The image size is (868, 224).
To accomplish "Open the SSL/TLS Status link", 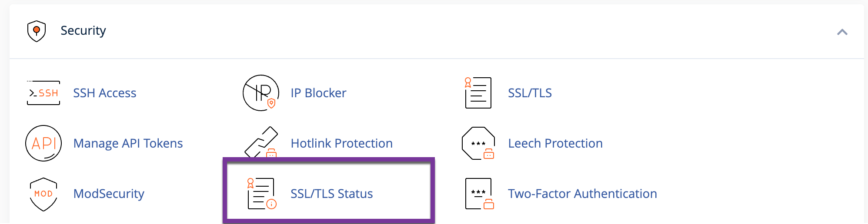I will click(x=331, y=194).
